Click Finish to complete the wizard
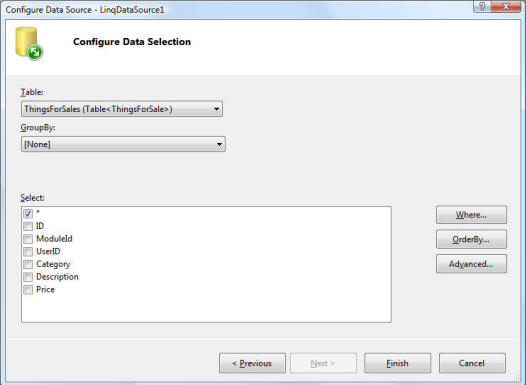The height and width of the screenshot is (385, 526). (398, 363)
